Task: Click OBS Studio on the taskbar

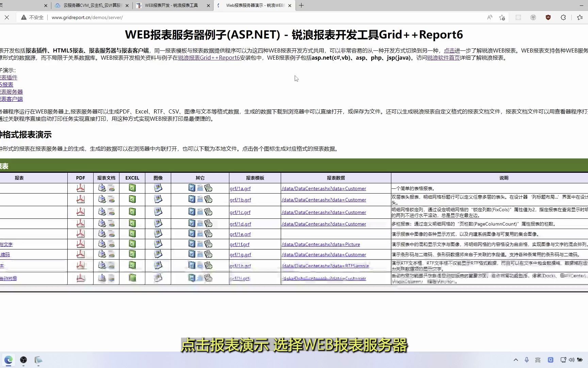Action: 23,360
